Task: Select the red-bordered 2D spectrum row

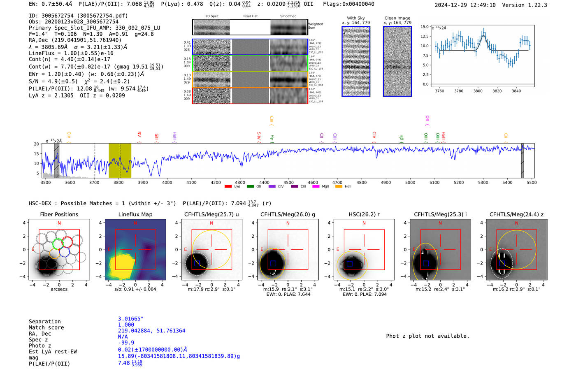Action: pos(250,95)
